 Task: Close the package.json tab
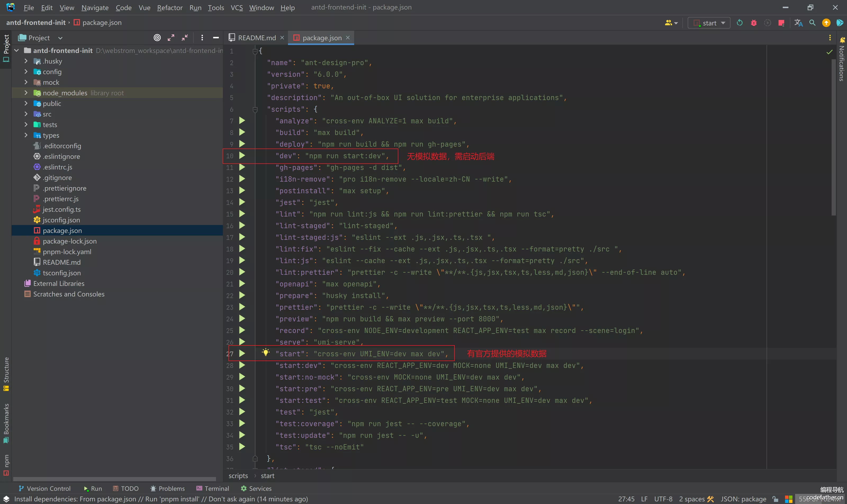348,38
